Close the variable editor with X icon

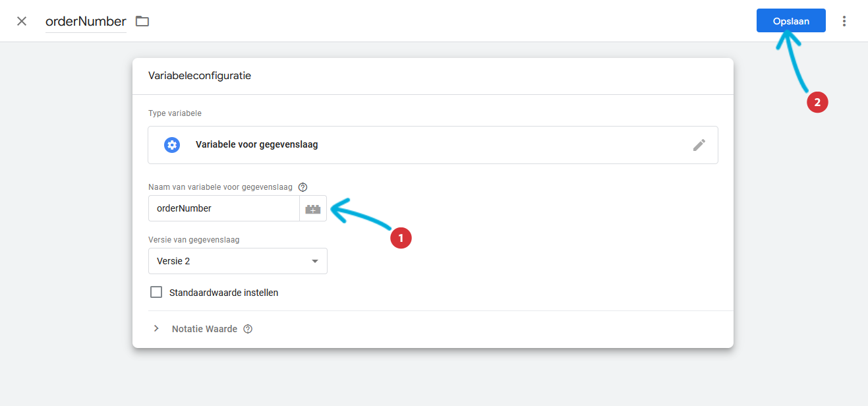point(22,21)
